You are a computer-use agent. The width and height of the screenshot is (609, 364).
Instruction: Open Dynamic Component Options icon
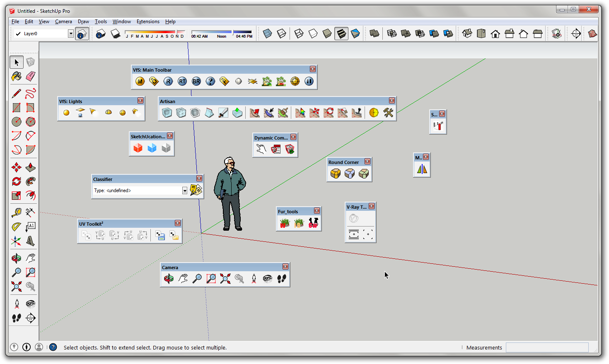275,149
